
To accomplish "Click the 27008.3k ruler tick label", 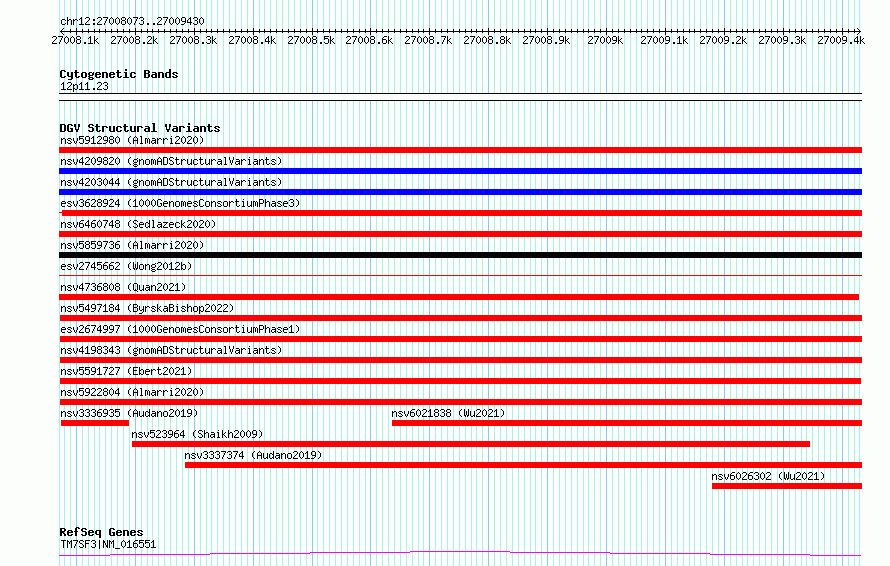I will [194, 40].
